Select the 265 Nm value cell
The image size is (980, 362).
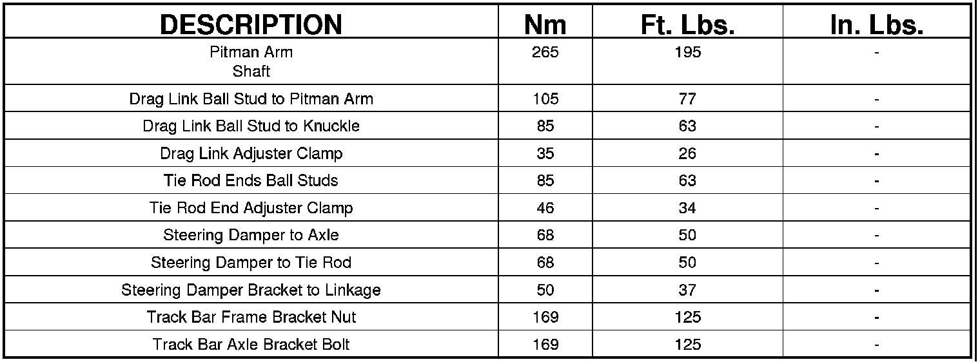(x=545, y=53)
